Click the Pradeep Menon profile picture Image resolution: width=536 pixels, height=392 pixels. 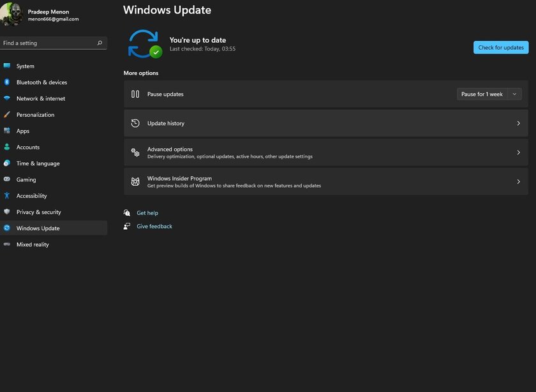pos(11,13)
